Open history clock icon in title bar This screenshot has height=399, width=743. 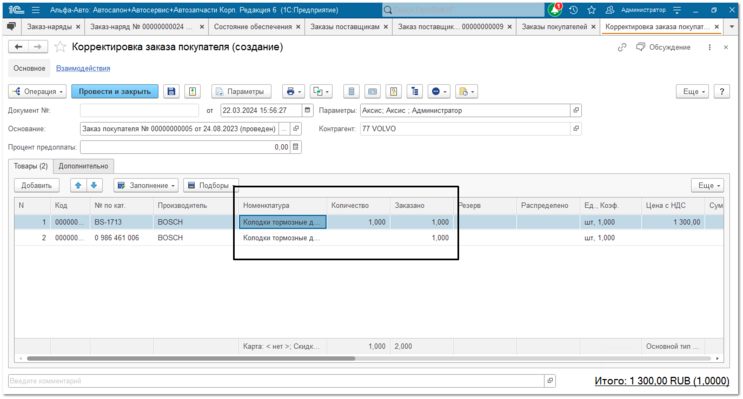pyautogui.click(x=573, y=9)
